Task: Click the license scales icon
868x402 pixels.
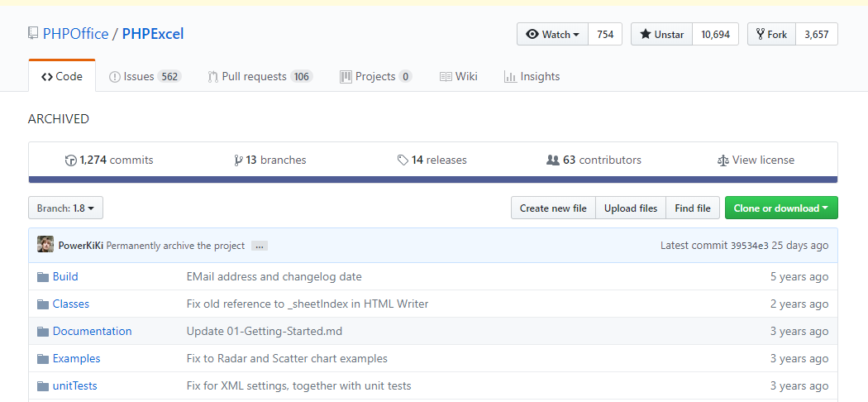Action: 723,160
